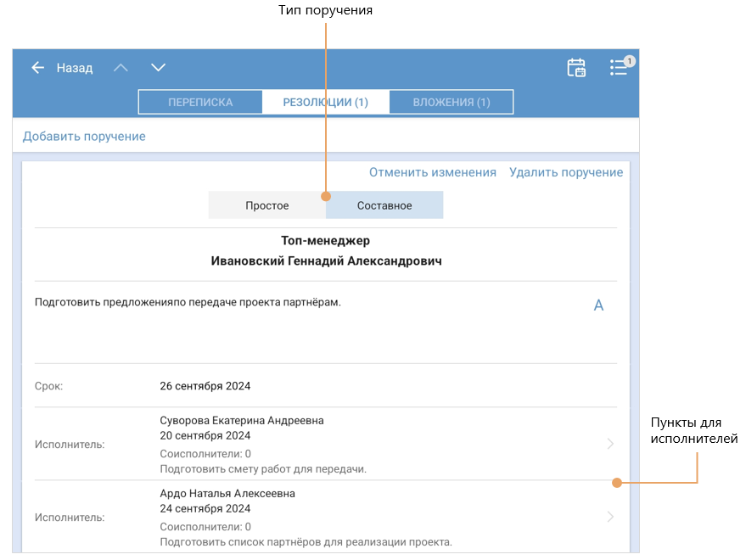This screenshot has width=746, height=560.
Task: Open the task list icon with badge
Action: [619, 68]
